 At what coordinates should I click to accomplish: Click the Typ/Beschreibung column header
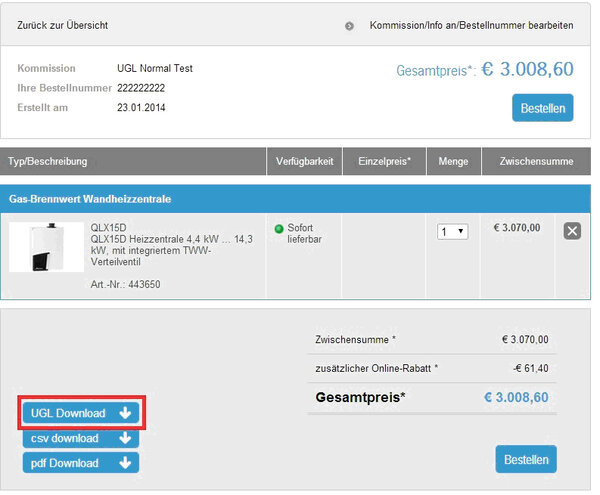pos(48,161)
